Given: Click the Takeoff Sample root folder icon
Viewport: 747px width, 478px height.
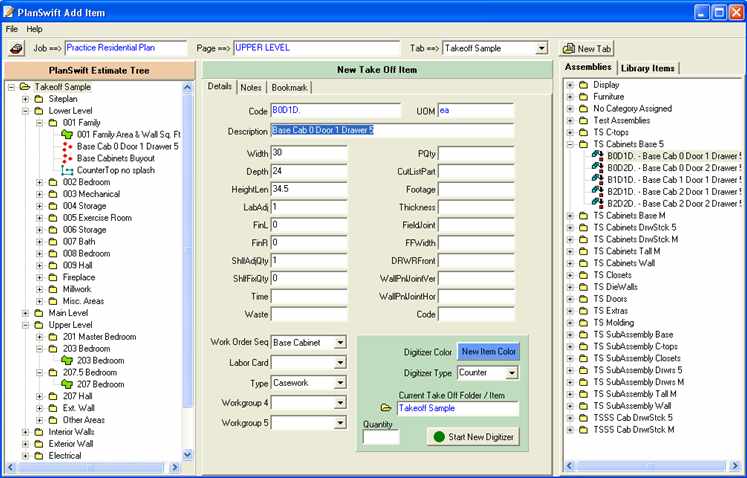Looking at the screenshot, I should coord(25,87).
